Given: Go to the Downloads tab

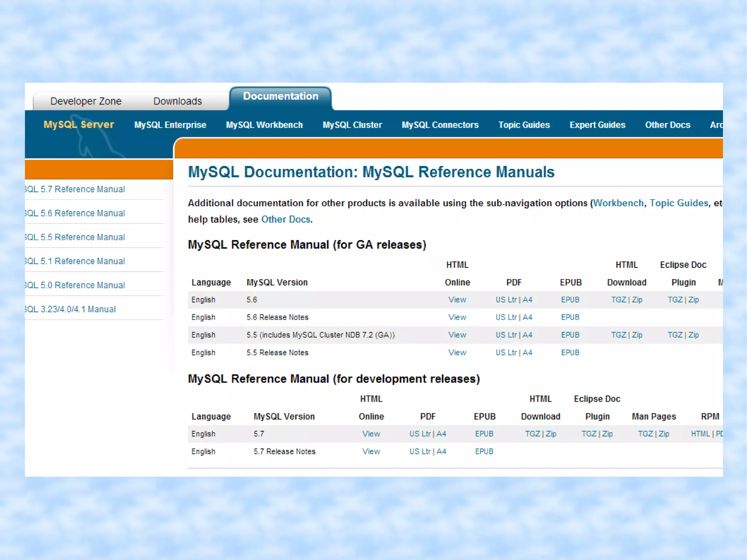Looking at the screenshot, I should [x=177, y=101].
